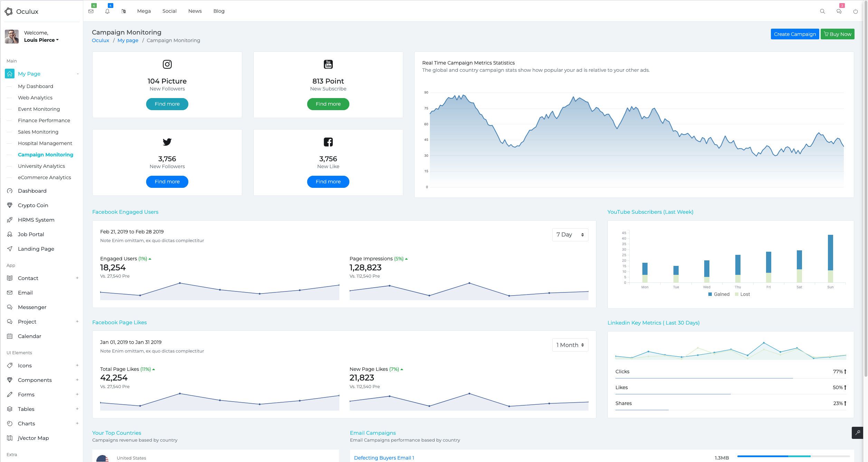Click the Email envelope icon in sidebar

click(10, 293)
